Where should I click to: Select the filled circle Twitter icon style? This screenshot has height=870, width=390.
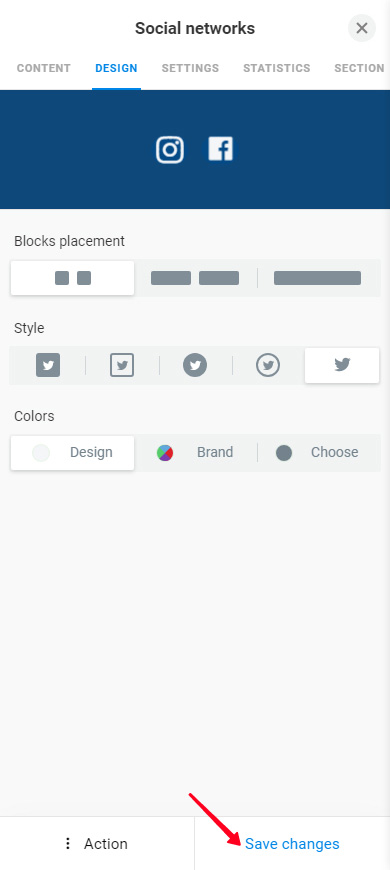(195, 366)
